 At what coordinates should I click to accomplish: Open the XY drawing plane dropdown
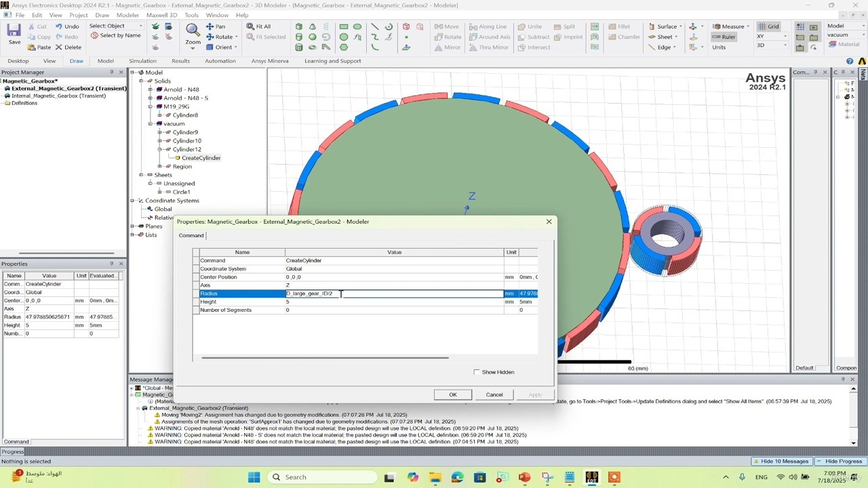click(772, 36)
